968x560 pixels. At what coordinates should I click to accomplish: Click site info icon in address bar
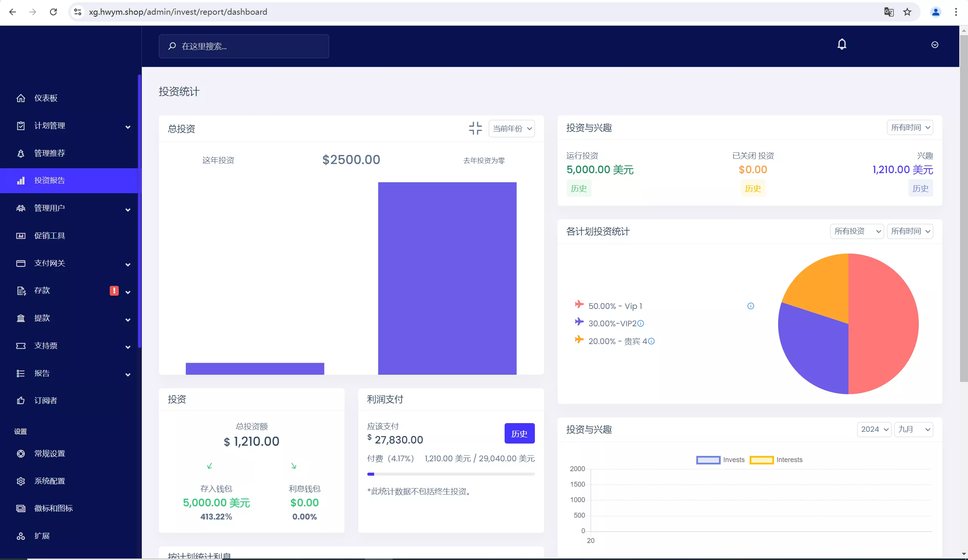(x=78, y=12)
